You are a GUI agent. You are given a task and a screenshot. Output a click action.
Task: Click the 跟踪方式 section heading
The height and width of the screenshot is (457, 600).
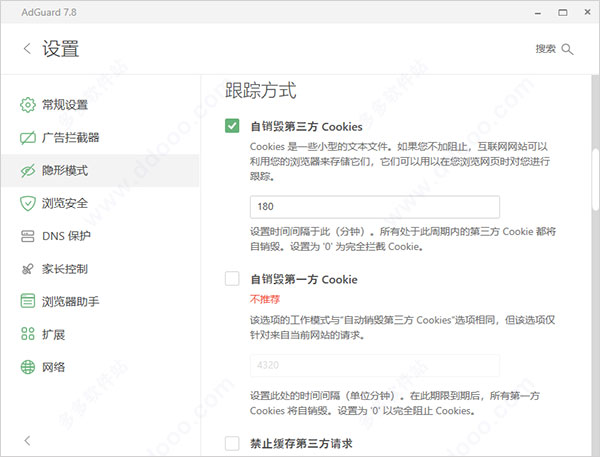click(x=261, y=91)
